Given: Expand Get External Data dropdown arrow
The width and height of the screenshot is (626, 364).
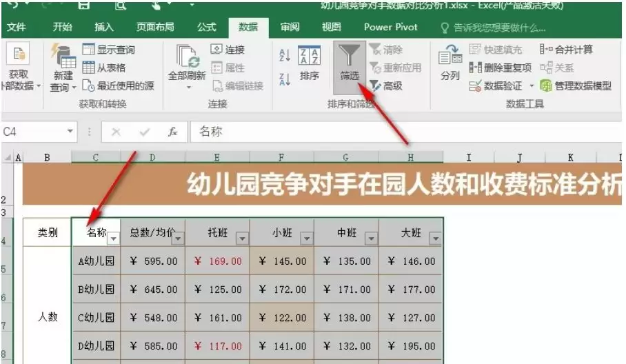Looking at the screenshot, I should tap(39, 85).
